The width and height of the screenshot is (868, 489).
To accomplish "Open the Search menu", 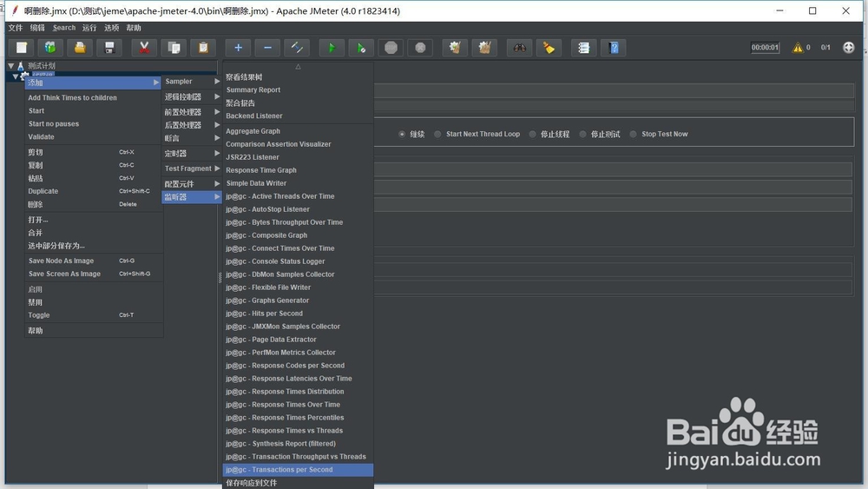I will tap(64, 28).
